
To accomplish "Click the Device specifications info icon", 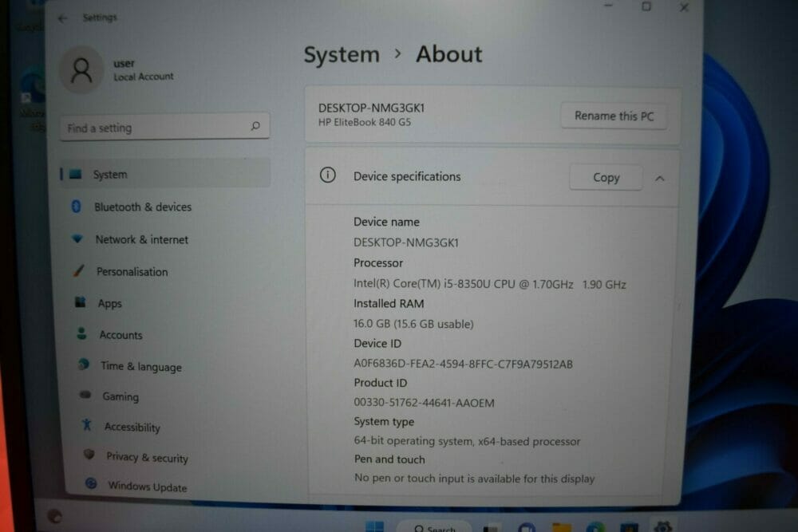I will click(x=328, y=175).
